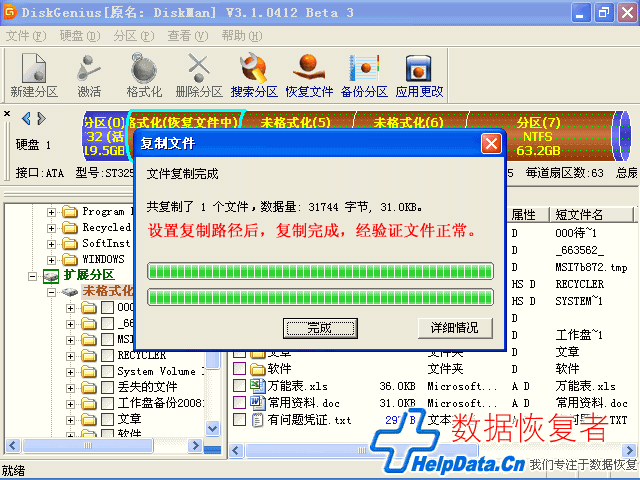Open the 文件(F) menu
This screenshot has height=480, width=640.
click(x=26, y=36)
